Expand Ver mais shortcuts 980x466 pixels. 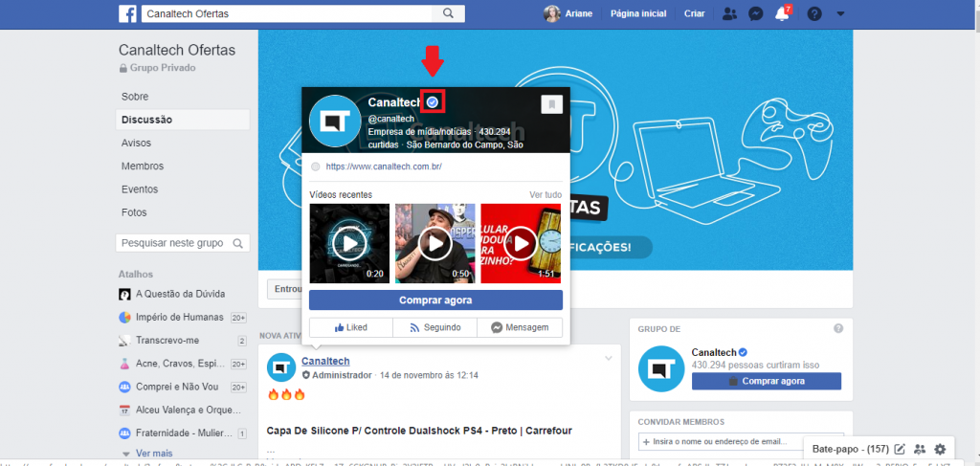pyautogui.click(x=154, y=454)
